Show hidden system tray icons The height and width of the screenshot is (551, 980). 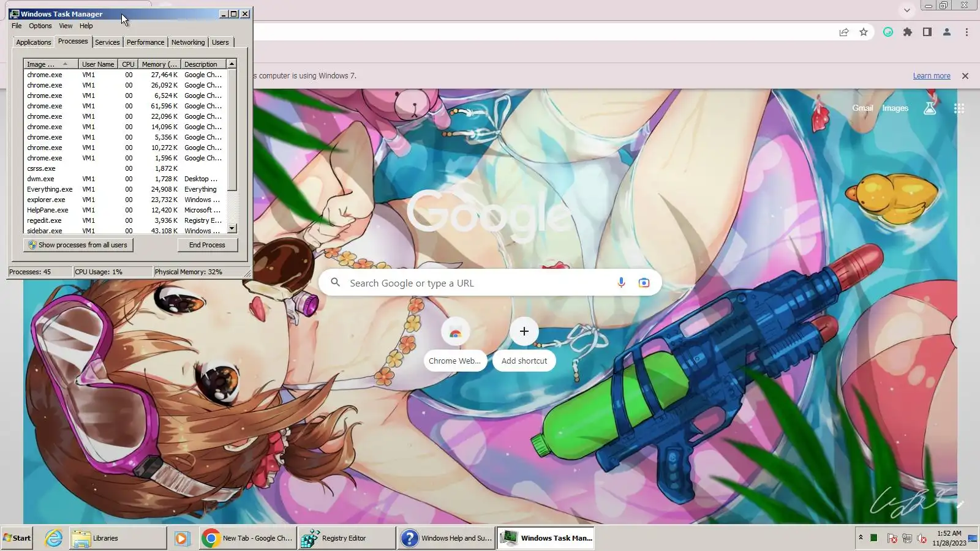[861, 538]
